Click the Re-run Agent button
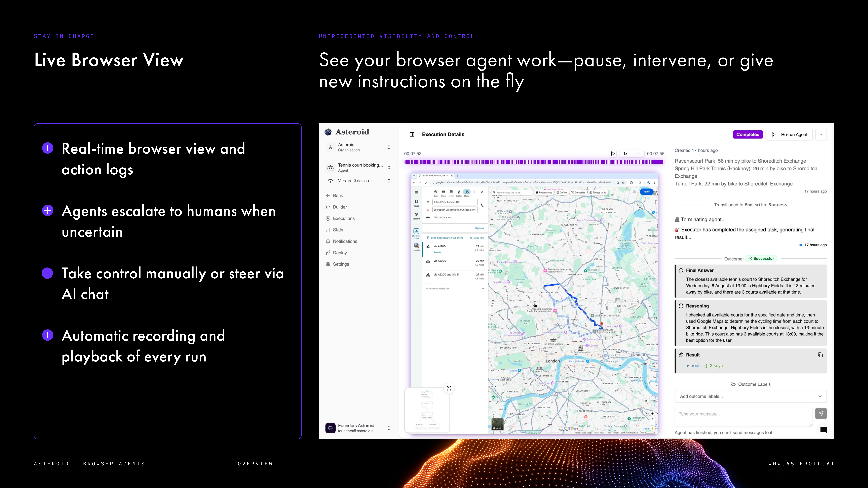The width and height of the screenshot is (868, 488). click(x=789, y=134)
